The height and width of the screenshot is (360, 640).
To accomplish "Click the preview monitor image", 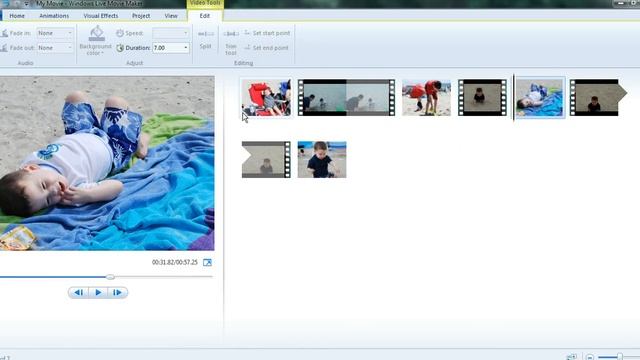I will [107, 163].
